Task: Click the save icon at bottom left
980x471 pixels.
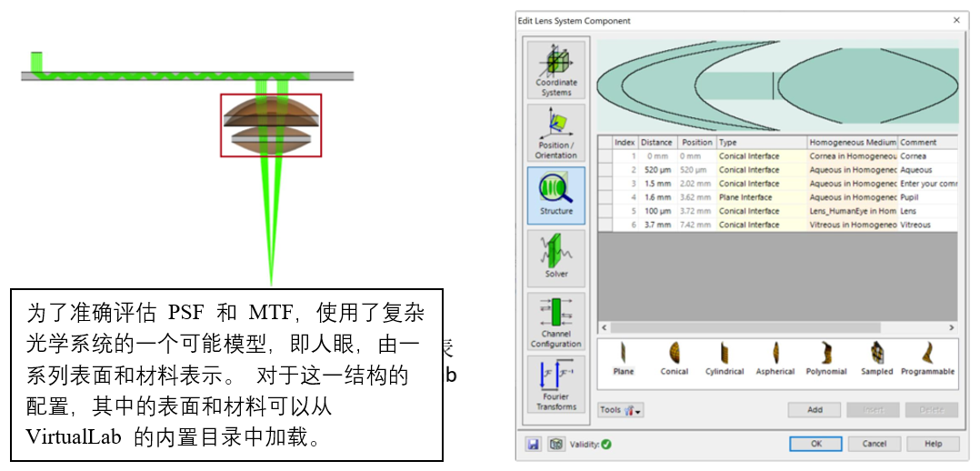Action: tap(534, 444)
